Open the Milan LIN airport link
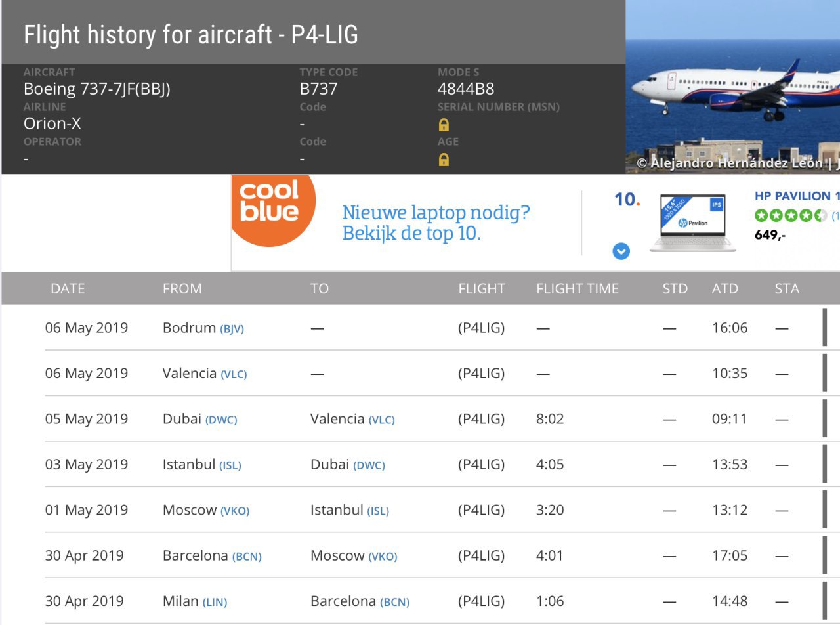 [215, 602]
